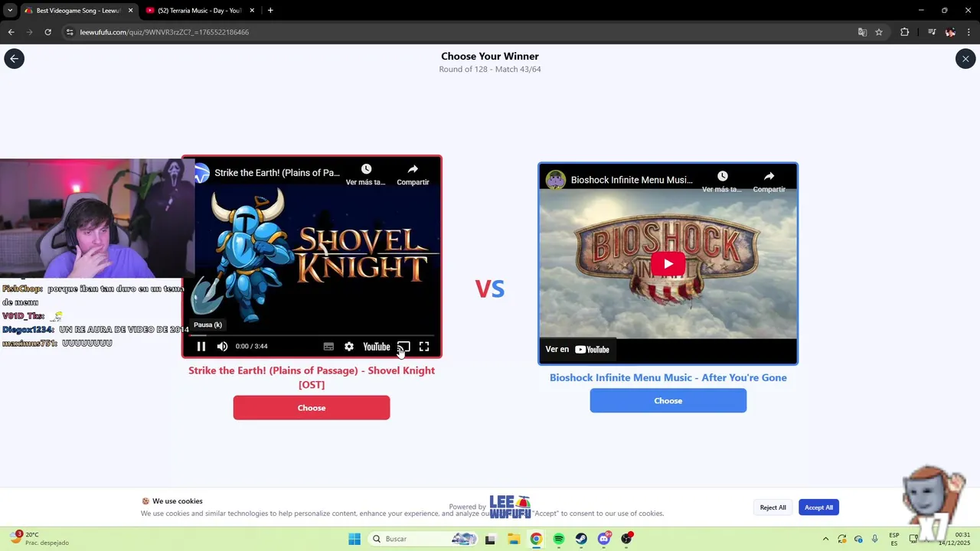The height and width of the screenshot is (551, 980).
Task: Bookmark this page with the star
Action: click(879, 32)
